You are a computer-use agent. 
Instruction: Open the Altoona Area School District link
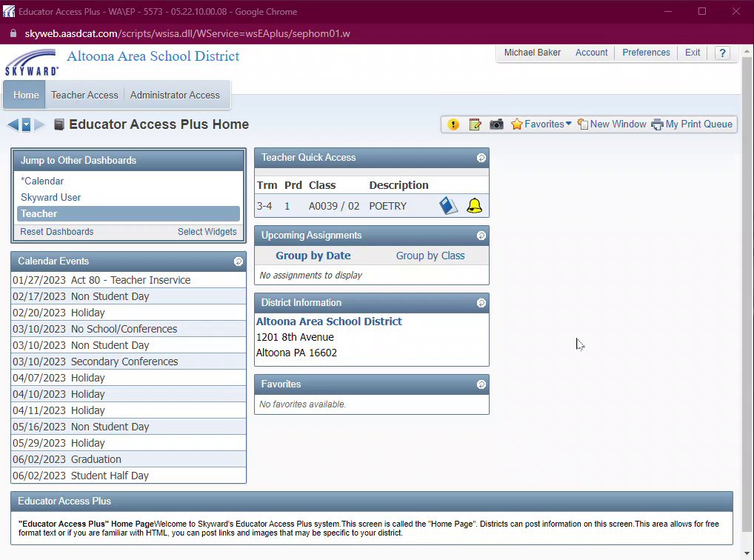tap(329, 322)
